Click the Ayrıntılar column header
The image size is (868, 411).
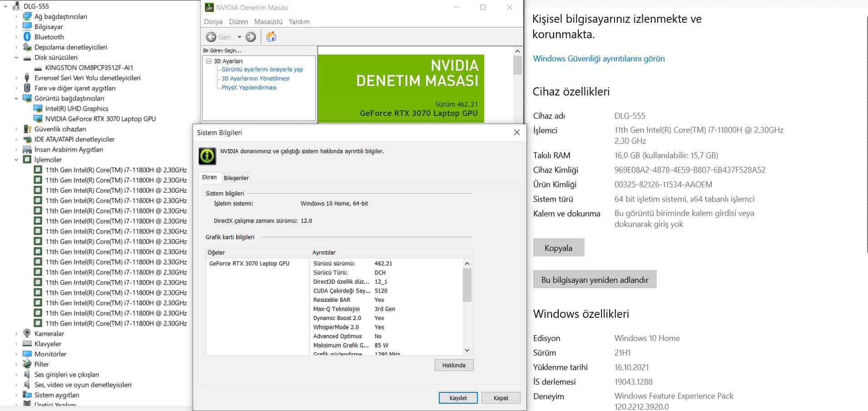point(392,252)
